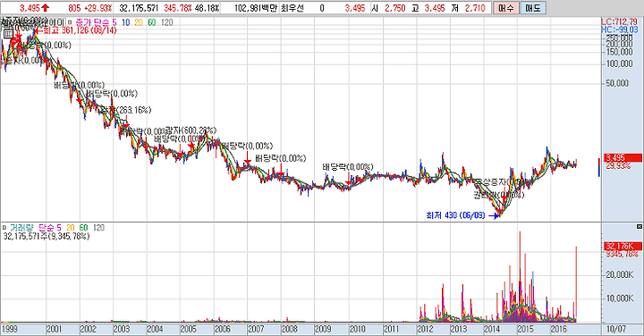Image resolution: width=644 pixels, height=336 pixels.
Task: Select the 120-day volume moving average label
Action: pos(98,227)
